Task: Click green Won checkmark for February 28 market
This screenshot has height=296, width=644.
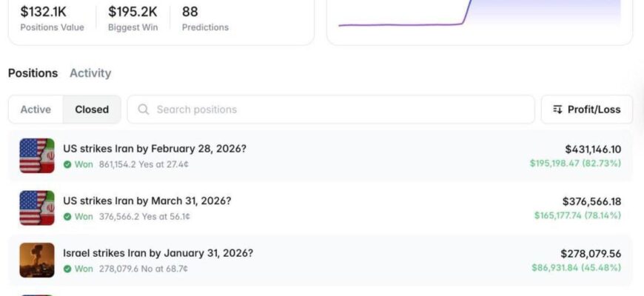Action: [67, 164]
